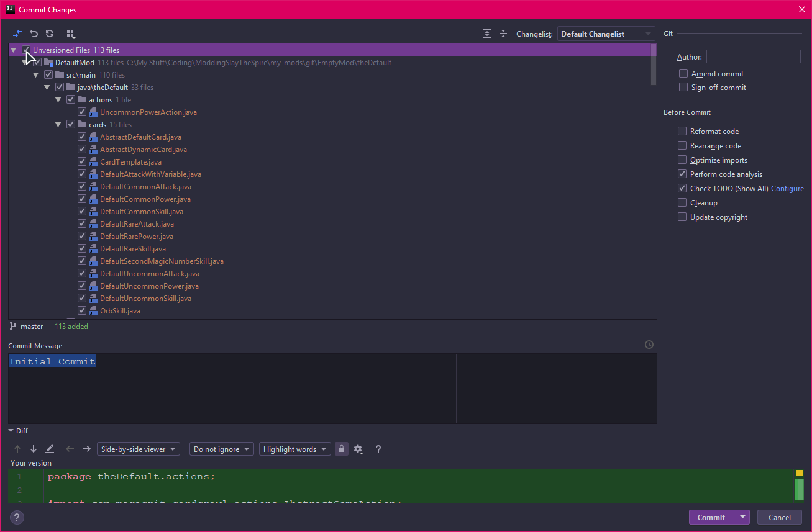Viewport: 812px width, 532px height.
Task: Enable the Cleanup checkbox
Action: [682, 202]
